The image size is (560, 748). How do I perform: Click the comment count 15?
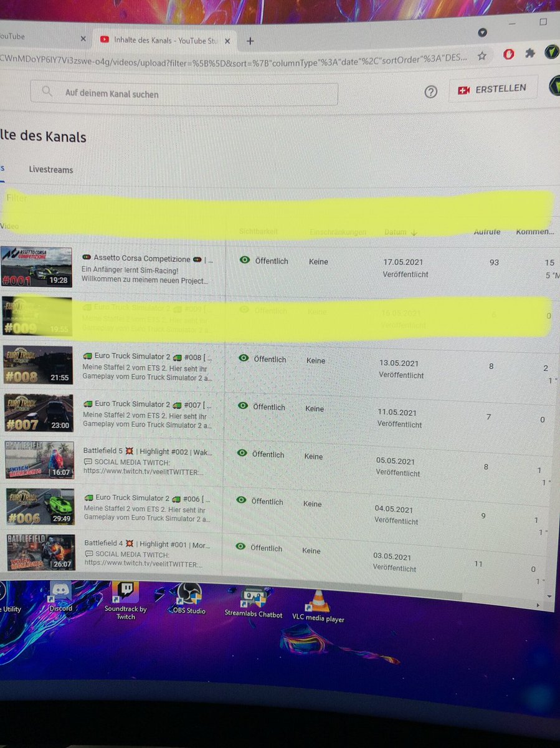tap(549, 263)
